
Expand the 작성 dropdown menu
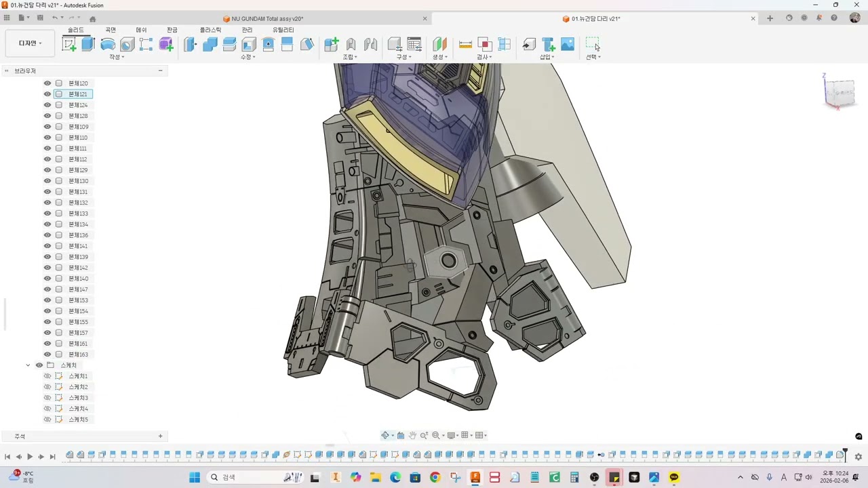click(117, 57)
